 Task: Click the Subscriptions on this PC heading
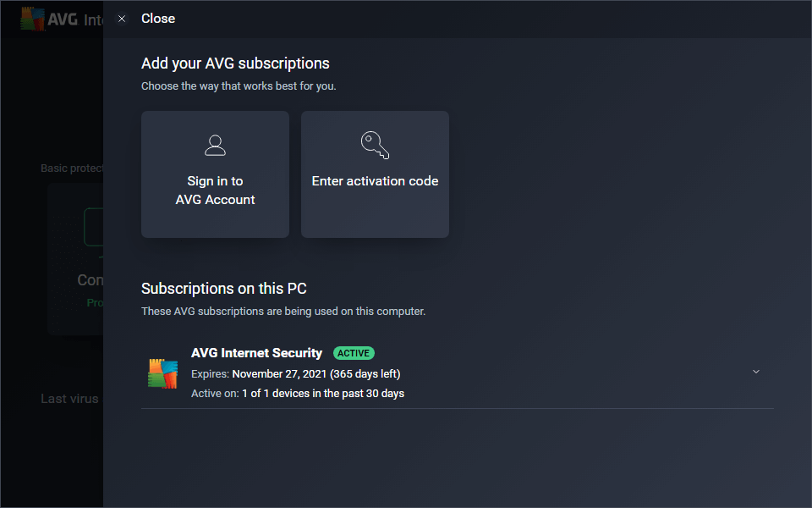click(223, 289)
